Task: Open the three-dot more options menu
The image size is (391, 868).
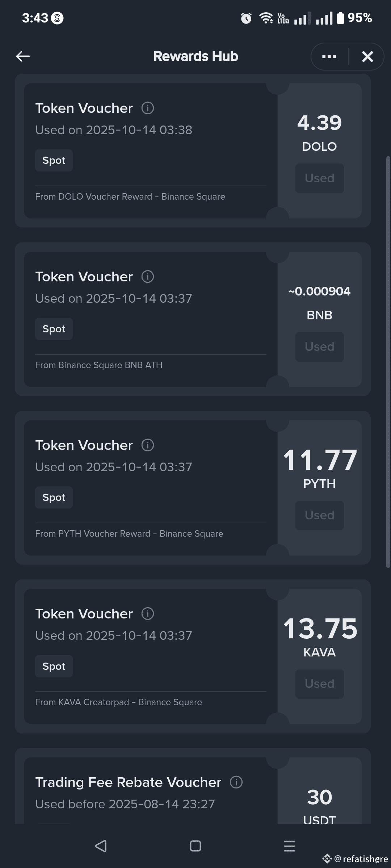Action: coord(329,56)
